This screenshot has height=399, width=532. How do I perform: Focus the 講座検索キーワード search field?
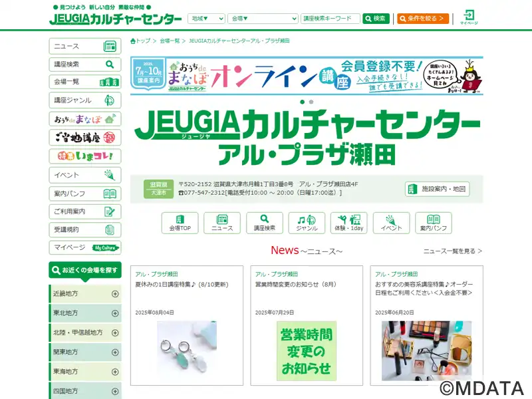click(x=330, y=19)
